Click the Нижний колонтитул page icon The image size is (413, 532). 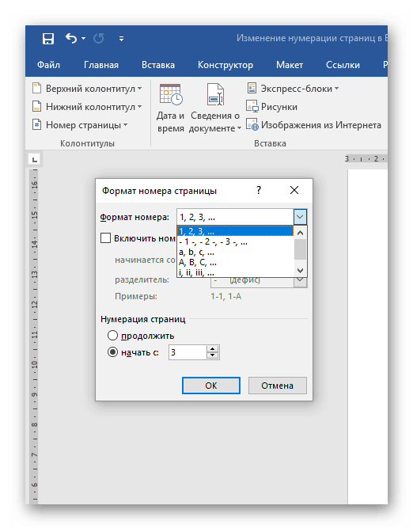click(36, 107)
